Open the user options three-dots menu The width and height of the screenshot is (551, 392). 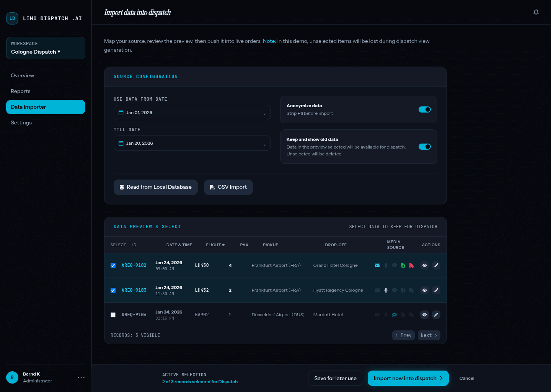coord(81,377)
